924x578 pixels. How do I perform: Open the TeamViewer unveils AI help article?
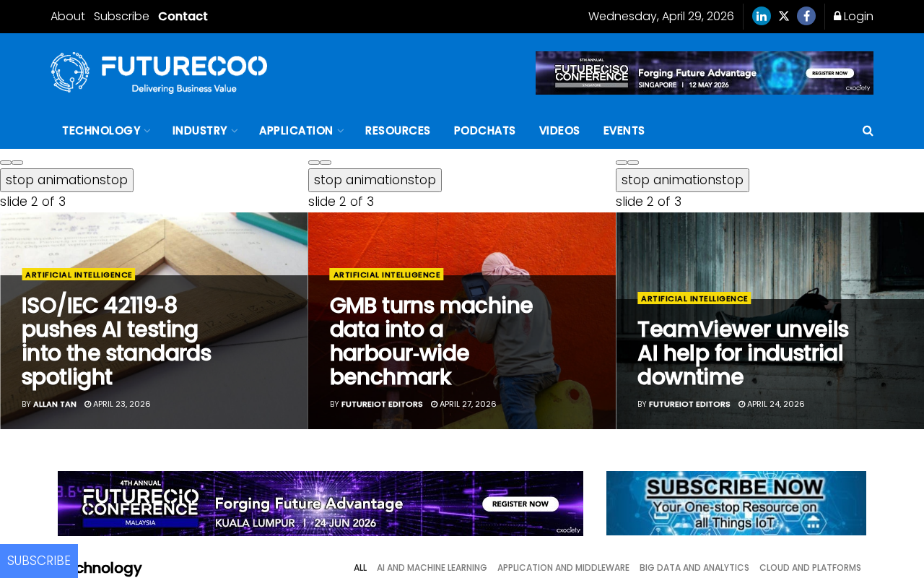743,353
